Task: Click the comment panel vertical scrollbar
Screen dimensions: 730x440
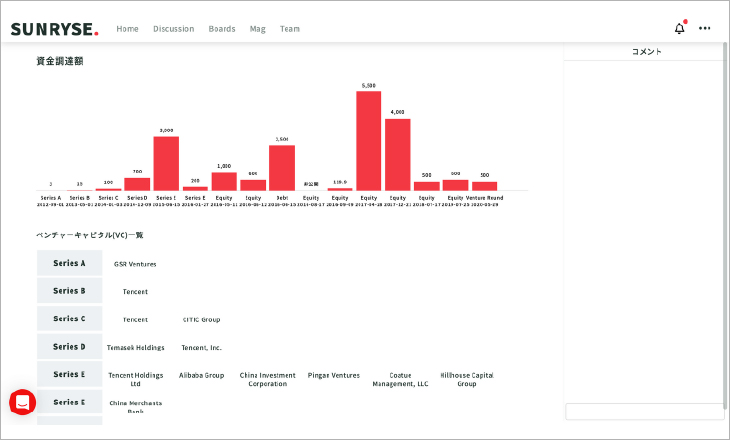Action: tap(724, 226)
